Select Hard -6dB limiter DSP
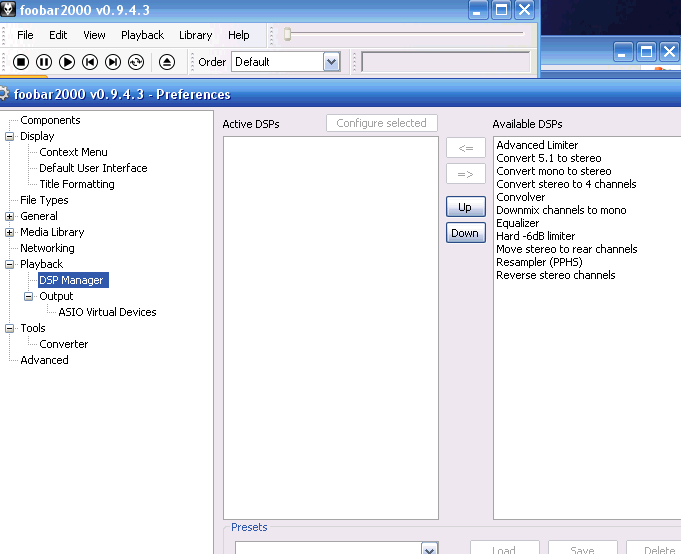This screenshot has width=681, height=554. tap(536, 236)
